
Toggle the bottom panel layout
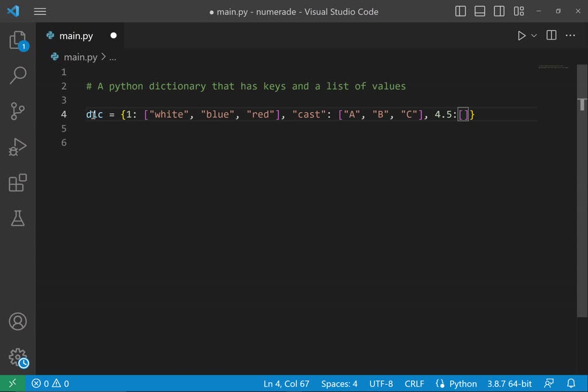pos(479,11)
